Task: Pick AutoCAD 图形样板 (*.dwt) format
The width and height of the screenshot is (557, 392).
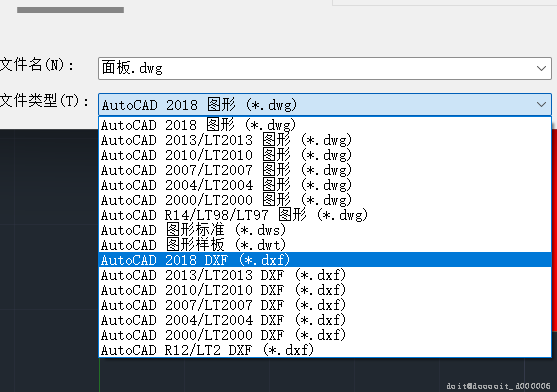Action: click(x=325, y=245)
